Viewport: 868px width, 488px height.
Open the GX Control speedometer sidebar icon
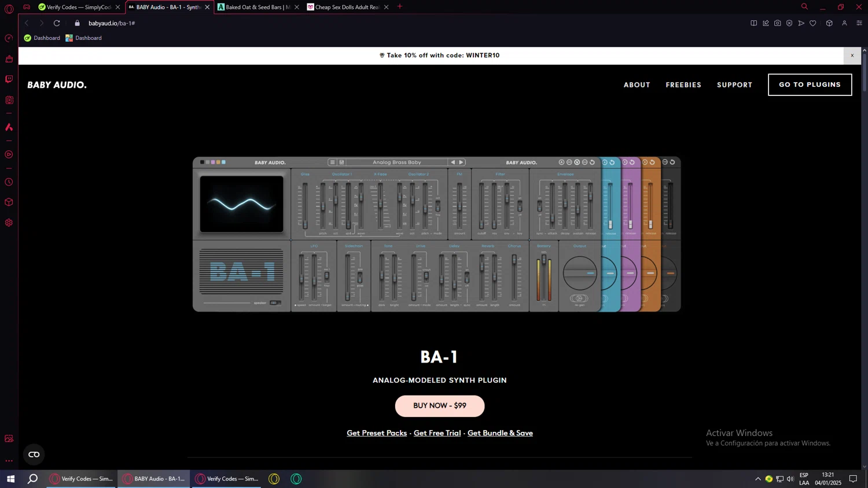pyautogui.click(x=9, y=38)
